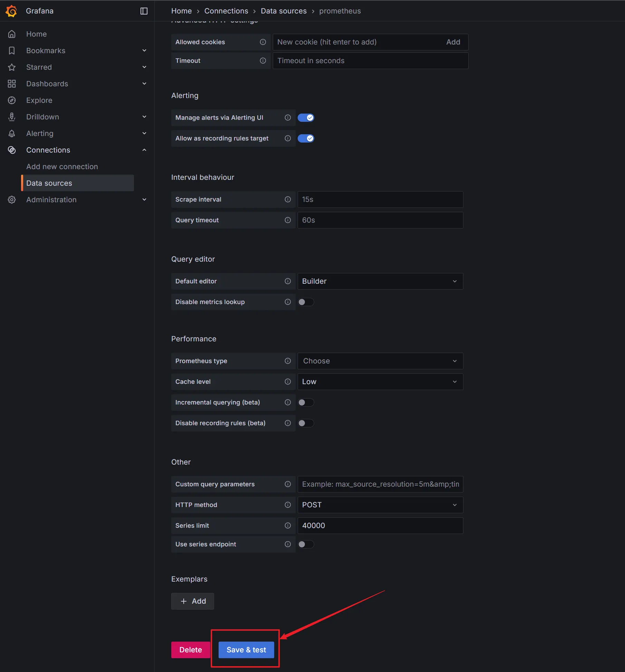The image size is (625, 672).
Task: Click info icon beside Allowed cookies
Action: click(x=263, y=42)
